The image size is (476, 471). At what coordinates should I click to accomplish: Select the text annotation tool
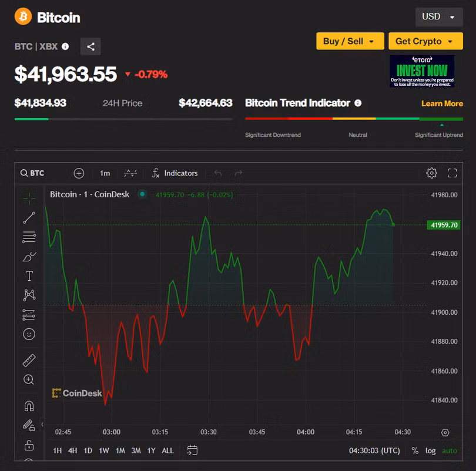point(29,276)
